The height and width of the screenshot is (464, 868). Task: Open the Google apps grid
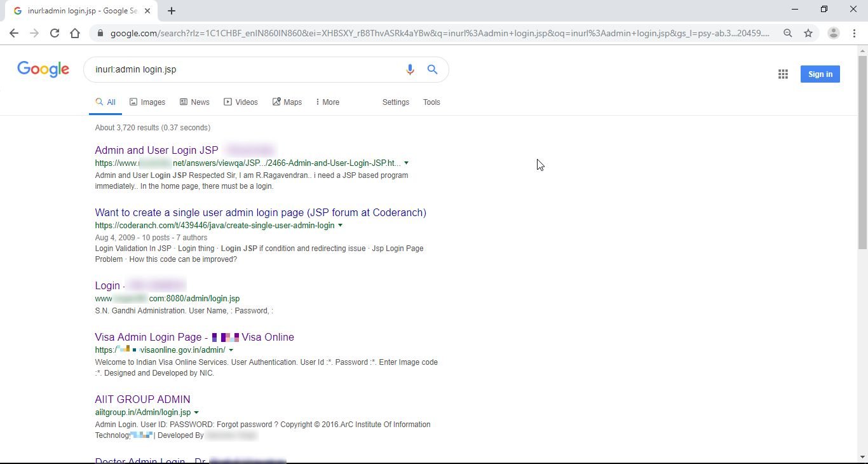pos(783,74)
